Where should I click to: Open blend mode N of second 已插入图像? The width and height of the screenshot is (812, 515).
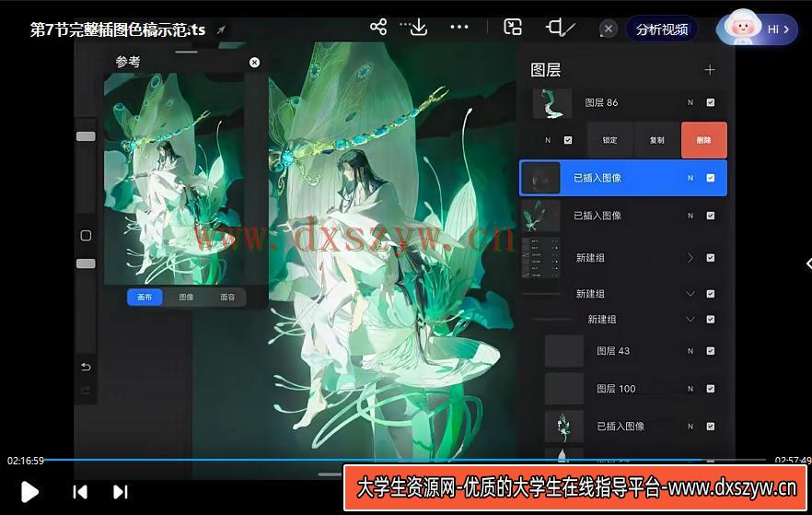click(x=690, y=216)
